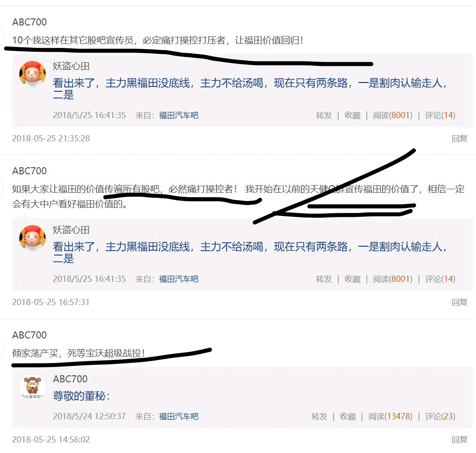The image size is (476, 453).
Task: Click 阅读(8001) in the second quoted post
Action: click(393, 279)
